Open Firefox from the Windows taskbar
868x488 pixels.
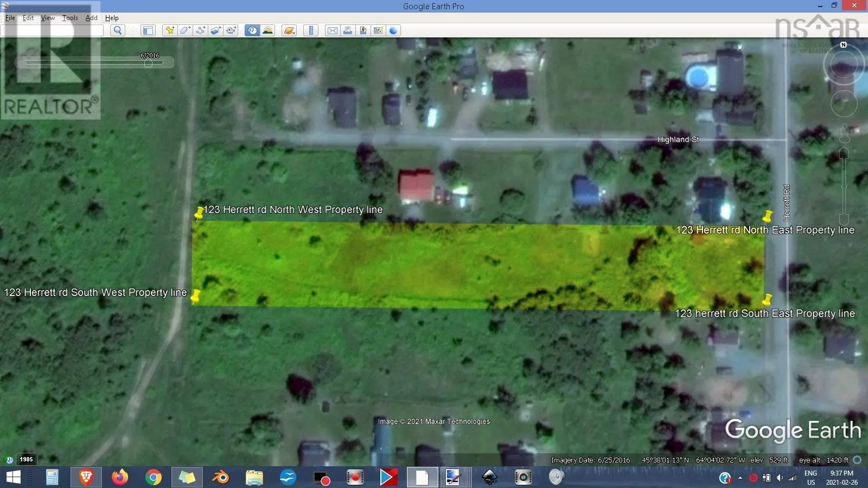click(x=120, y=477)
